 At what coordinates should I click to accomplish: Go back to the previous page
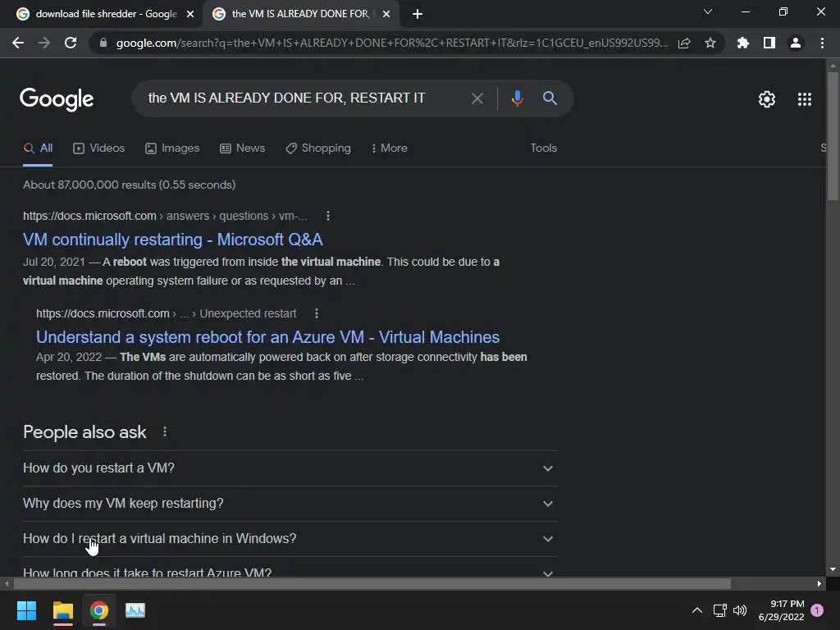[x=18, y=43]
